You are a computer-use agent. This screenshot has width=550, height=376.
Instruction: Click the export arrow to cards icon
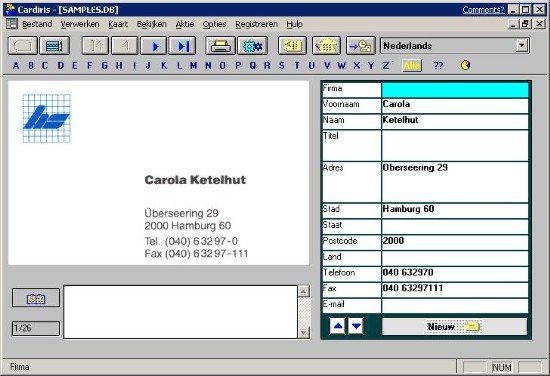361,46
